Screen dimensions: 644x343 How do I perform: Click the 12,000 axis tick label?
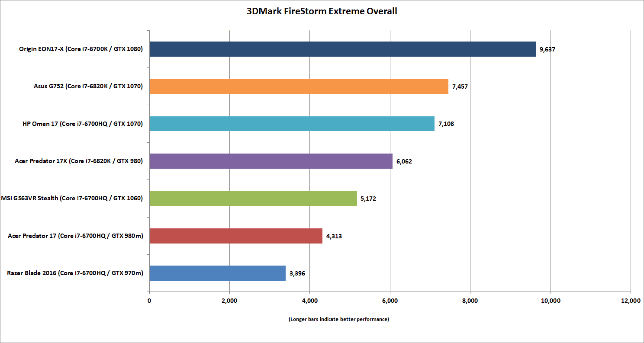631,300
